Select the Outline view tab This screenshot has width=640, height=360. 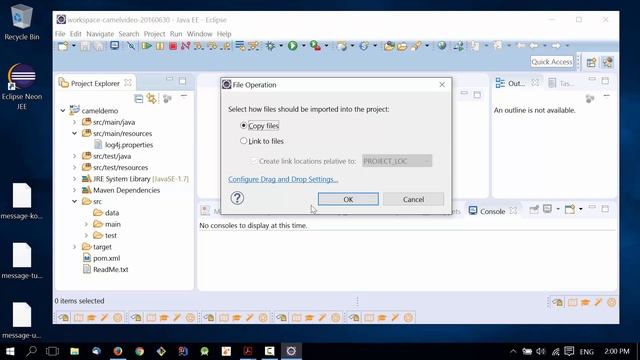[516, 83]
